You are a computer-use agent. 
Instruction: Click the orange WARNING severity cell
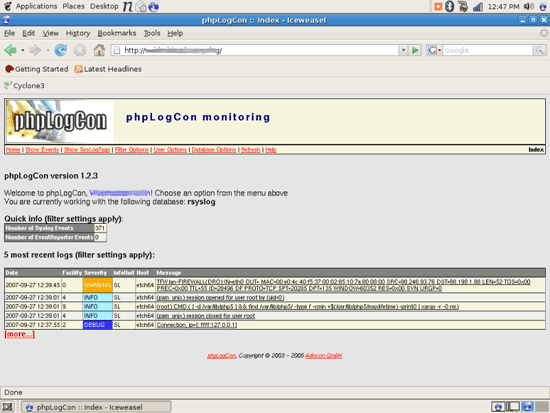(x=98, y=285)
